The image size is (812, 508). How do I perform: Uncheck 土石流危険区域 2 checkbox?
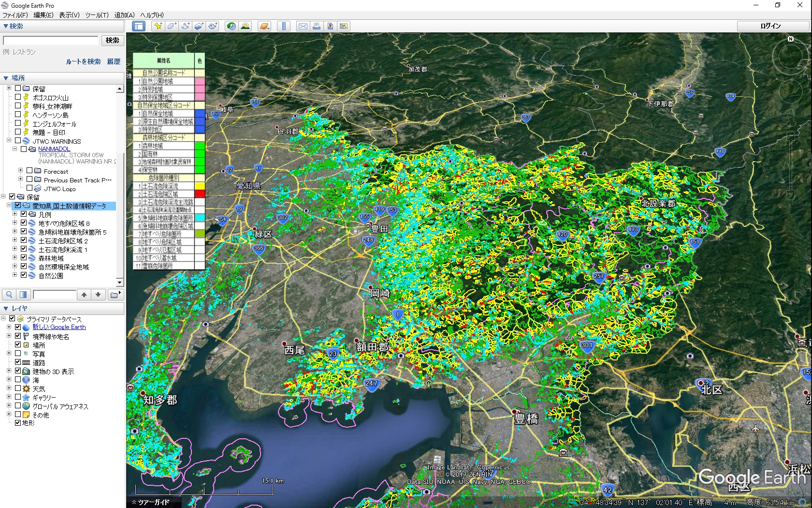[23, 240]
